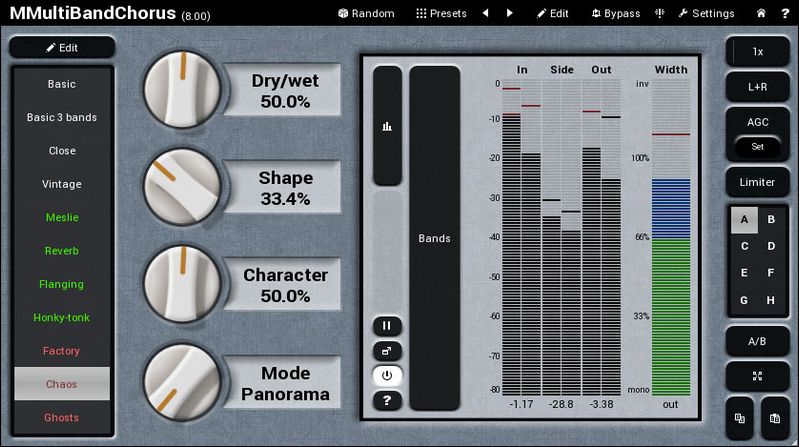Go to next preset arrow
The height and width of the screenshot is (447, 800).
[509, 13]
